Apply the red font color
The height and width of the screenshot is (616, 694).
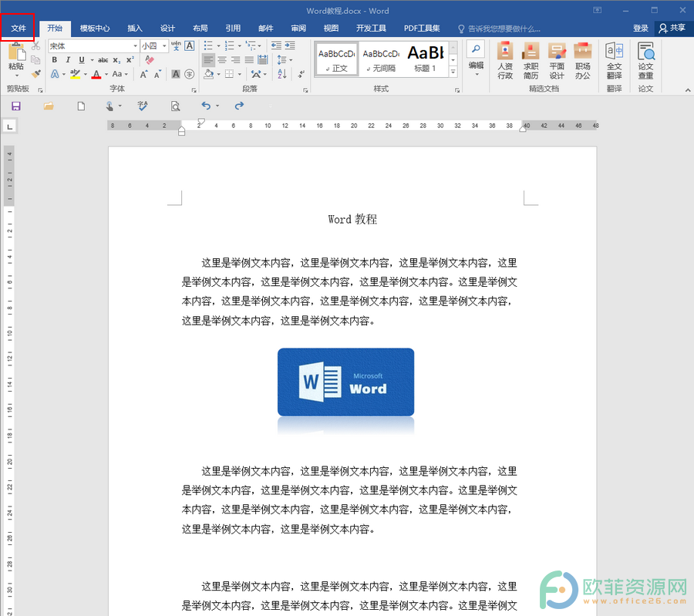click(96, 74)
